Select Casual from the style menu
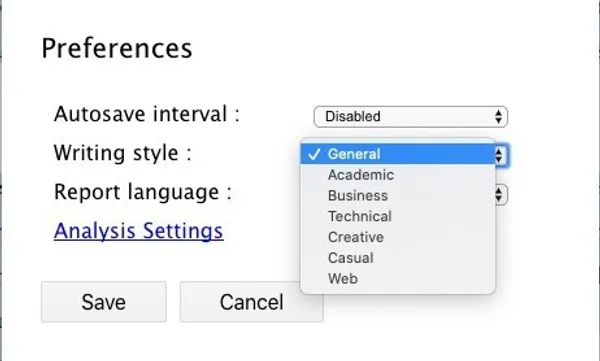600x361 pixels. [398, 258]
